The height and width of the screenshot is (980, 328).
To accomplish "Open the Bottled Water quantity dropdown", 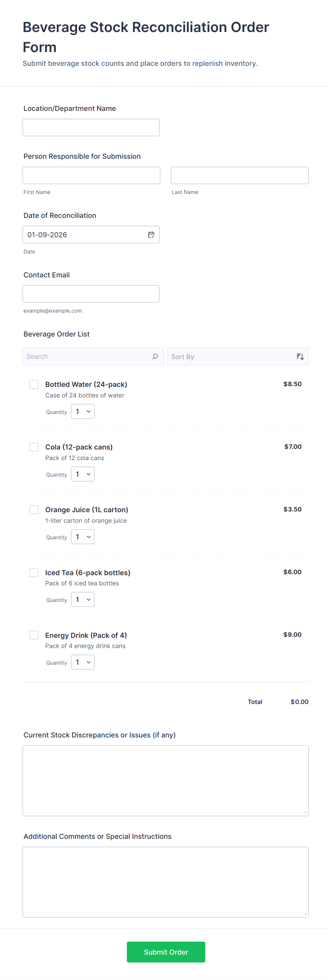I will (82, 411).
